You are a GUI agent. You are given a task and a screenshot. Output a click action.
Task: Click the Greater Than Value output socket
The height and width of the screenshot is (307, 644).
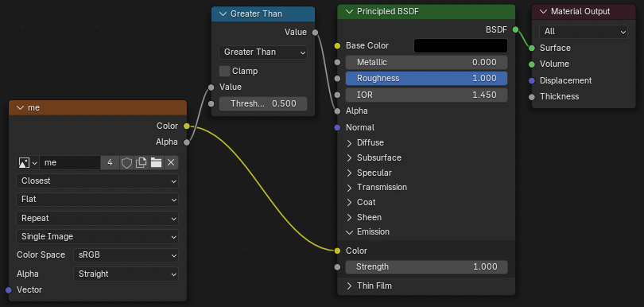pyautogui.click(x=315, y=33)
